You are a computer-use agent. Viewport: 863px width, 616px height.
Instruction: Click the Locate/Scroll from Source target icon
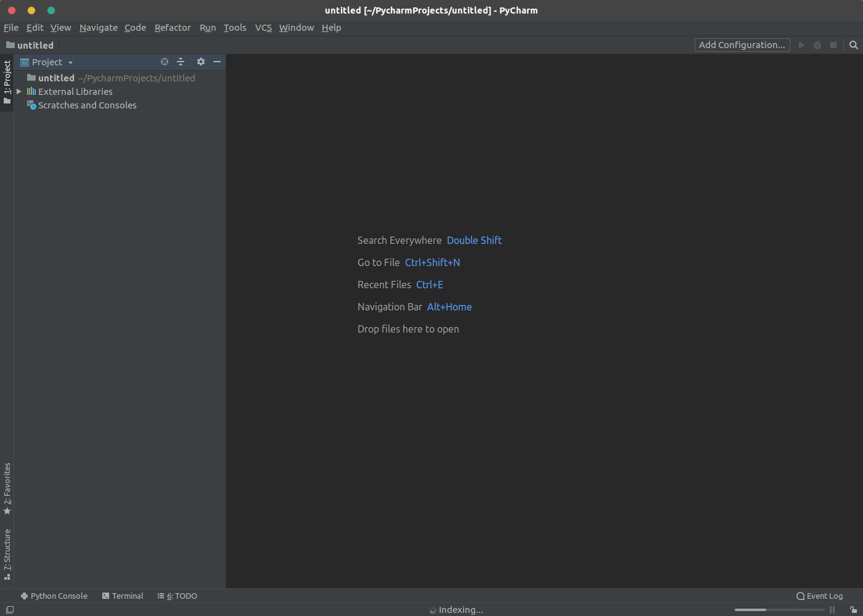point(165,62)
